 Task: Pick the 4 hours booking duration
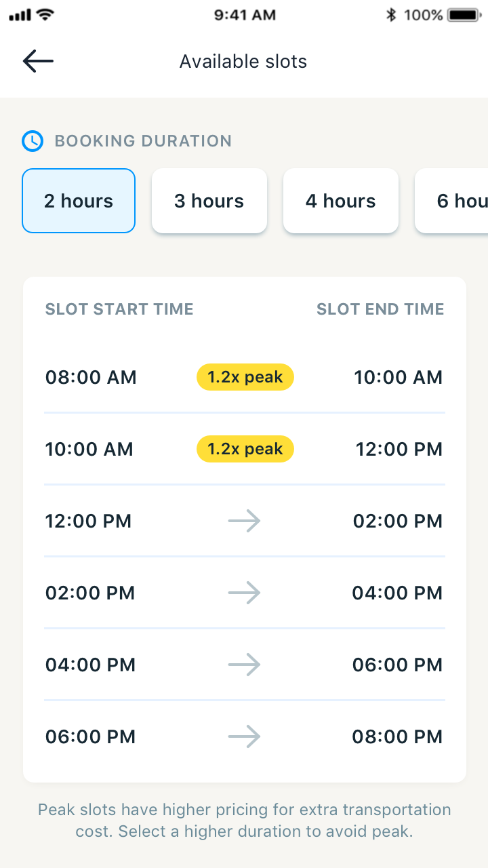click(340, 201)
